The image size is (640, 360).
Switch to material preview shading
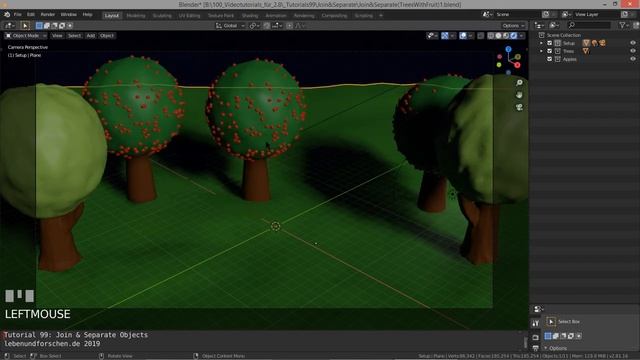click(x=506, y=36)
